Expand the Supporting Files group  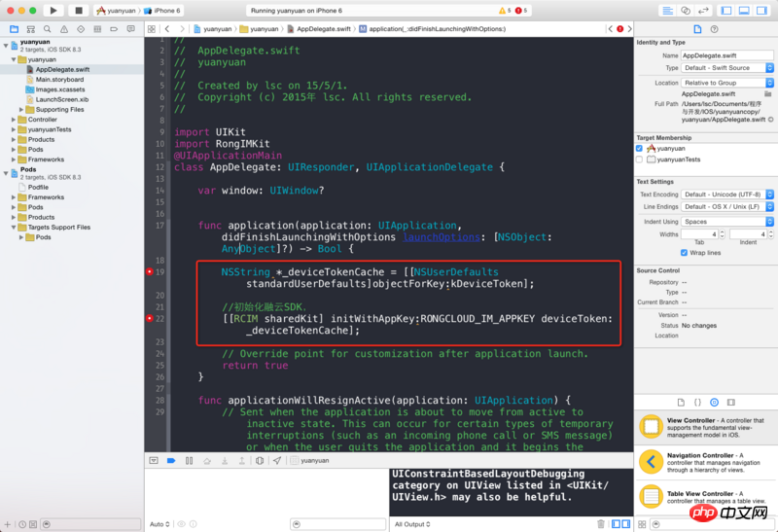[21, 109]
